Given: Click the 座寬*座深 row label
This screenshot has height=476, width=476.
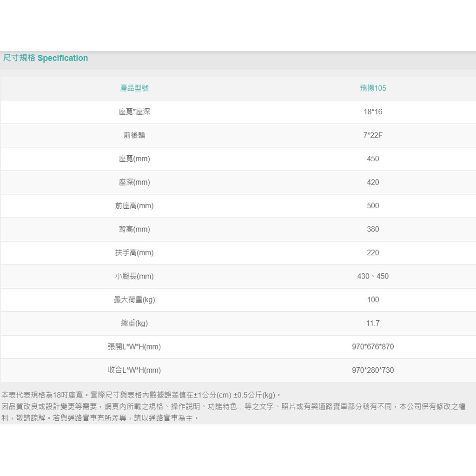Looking at the screenshot, I should 134,112.
